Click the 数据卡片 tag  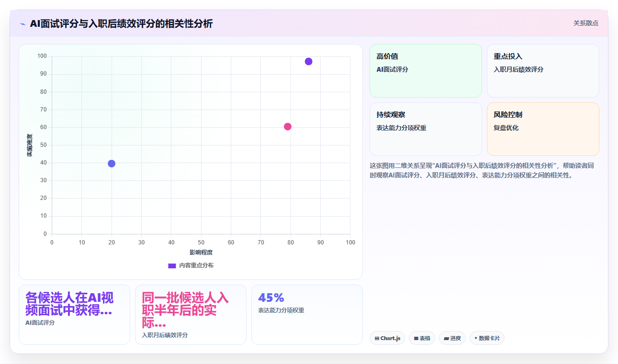[487, 338]
